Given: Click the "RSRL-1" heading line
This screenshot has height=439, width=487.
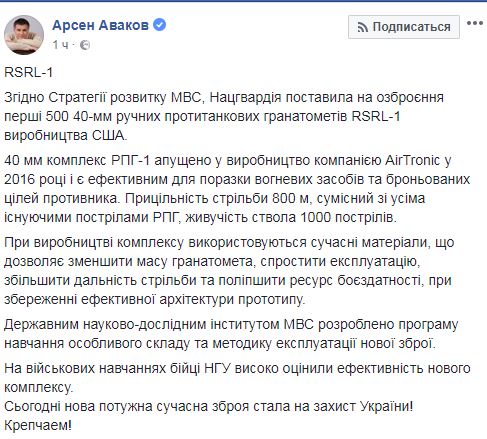Looking at the screenshot, I should point(29,72).
